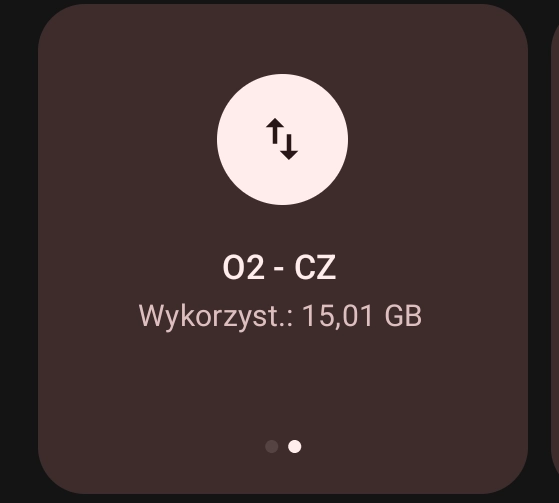Open the O2 - CZ carrier label
The width and height of the screenshot is (559, 503).
[280, 267]
